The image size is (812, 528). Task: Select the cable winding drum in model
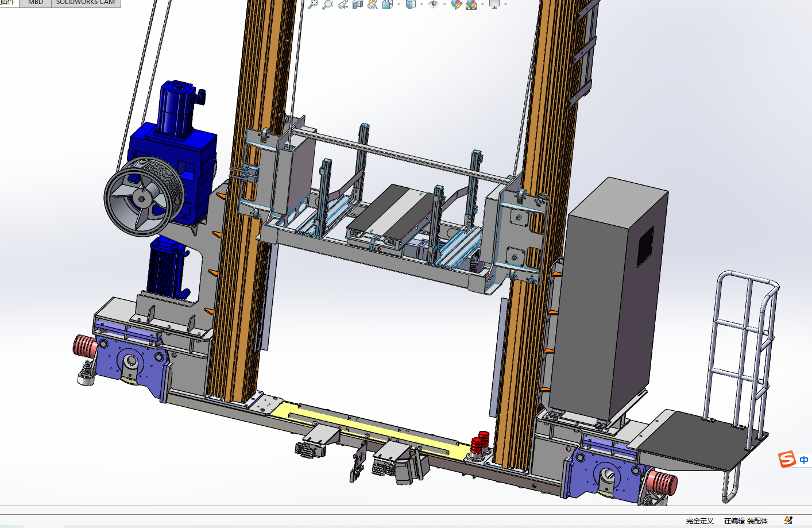(x=144, y=196)
